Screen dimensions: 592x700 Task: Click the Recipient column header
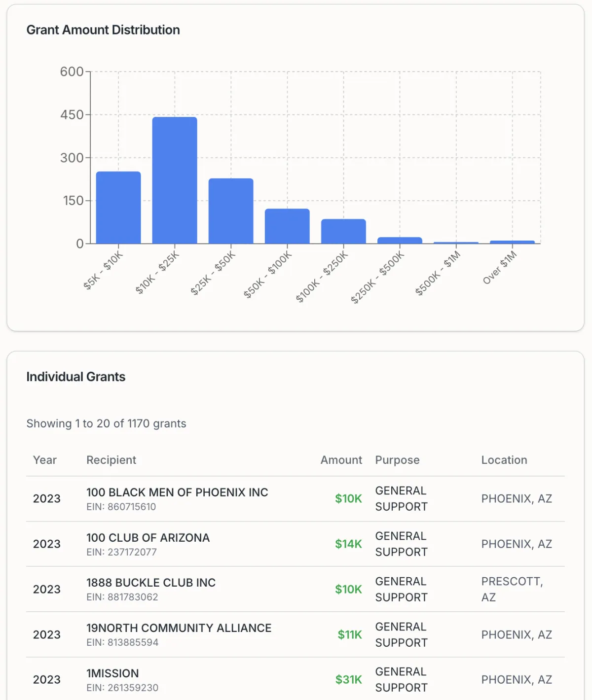point(111,460)
